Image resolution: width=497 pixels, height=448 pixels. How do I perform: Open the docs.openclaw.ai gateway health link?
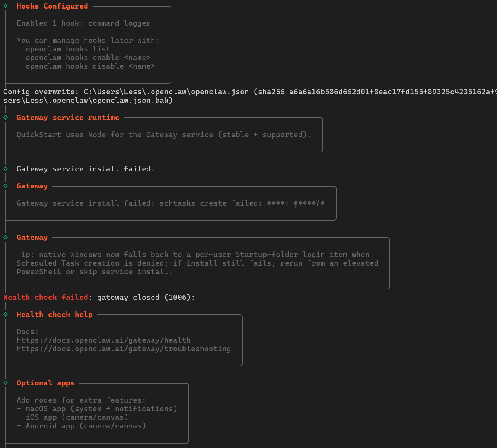[103, 340]
